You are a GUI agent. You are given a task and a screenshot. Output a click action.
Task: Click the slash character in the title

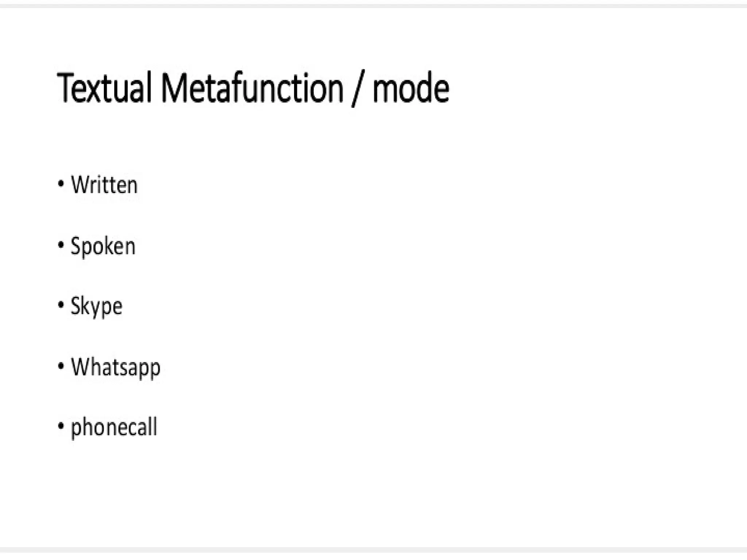point(357,89)
